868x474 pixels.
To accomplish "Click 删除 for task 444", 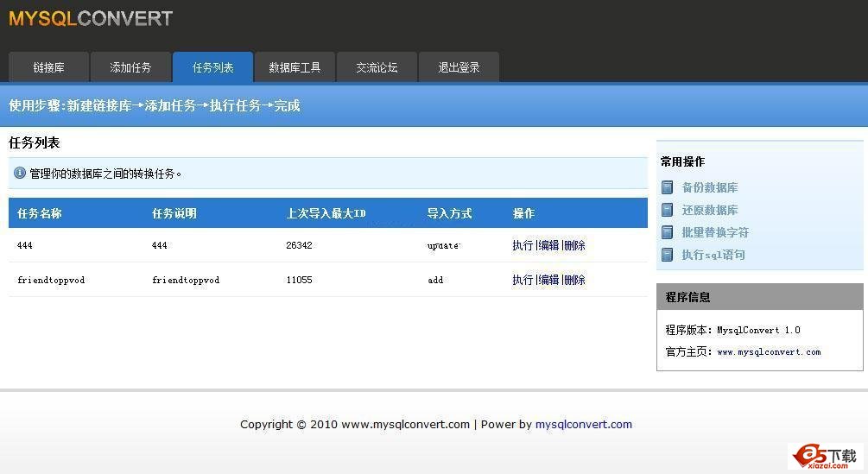I will click(575, 245).
